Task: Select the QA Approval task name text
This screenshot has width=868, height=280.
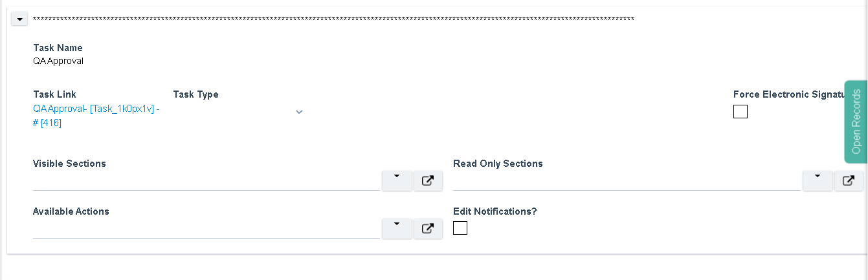Action: 58,61
